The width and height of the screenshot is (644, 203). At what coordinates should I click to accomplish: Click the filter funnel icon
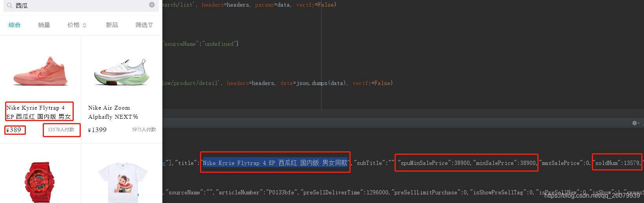(x=151, y=25)
